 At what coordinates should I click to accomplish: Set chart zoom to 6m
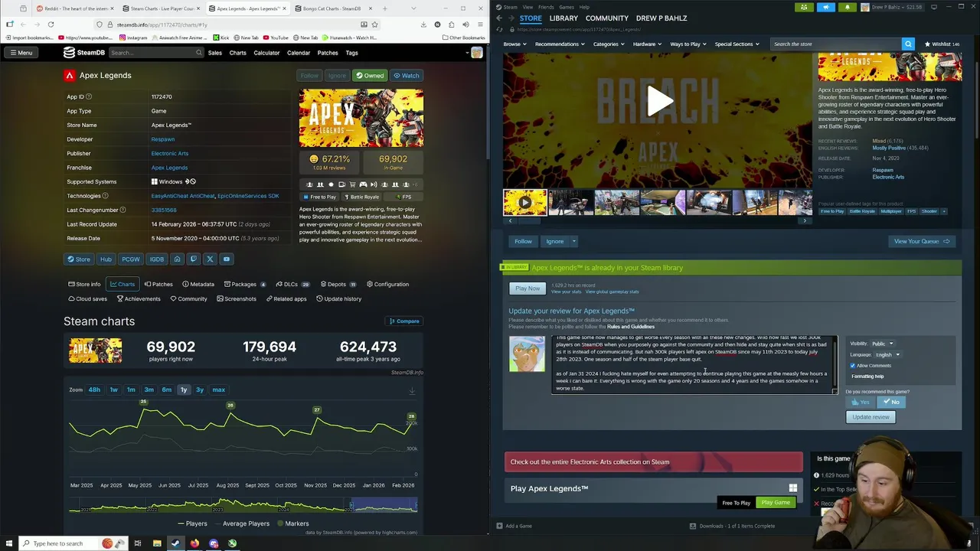(x=166, y=390)
